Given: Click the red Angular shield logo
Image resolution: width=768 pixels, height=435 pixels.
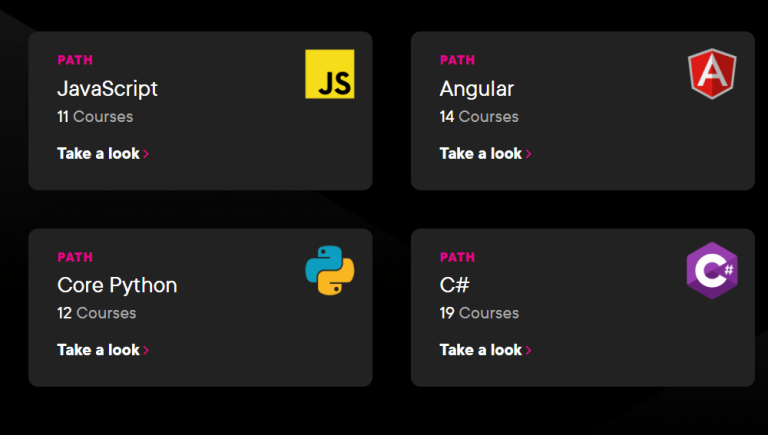Looking at the screenshot, I should 711,74.
